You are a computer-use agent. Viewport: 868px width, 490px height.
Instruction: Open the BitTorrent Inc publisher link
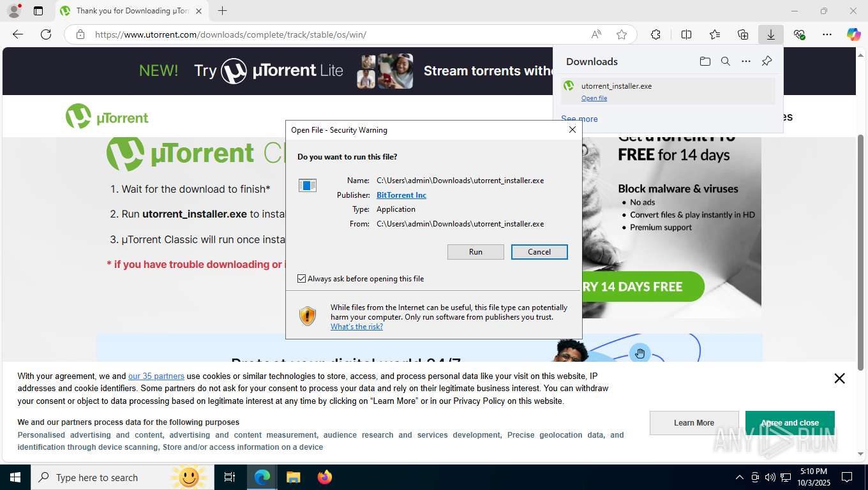tap(401, 195)
